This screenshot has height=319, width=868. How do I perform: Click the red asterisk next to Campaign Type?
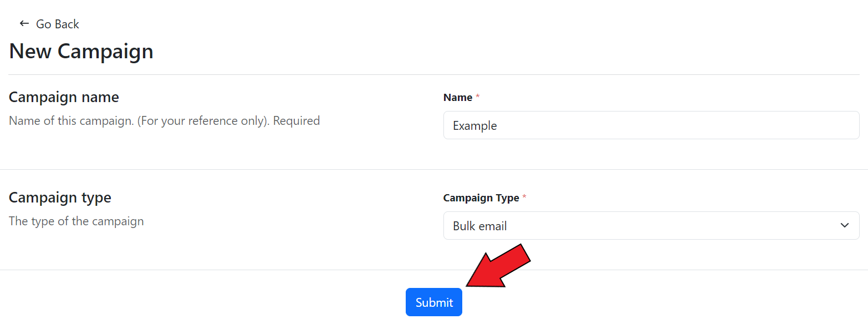pos(524,198)
